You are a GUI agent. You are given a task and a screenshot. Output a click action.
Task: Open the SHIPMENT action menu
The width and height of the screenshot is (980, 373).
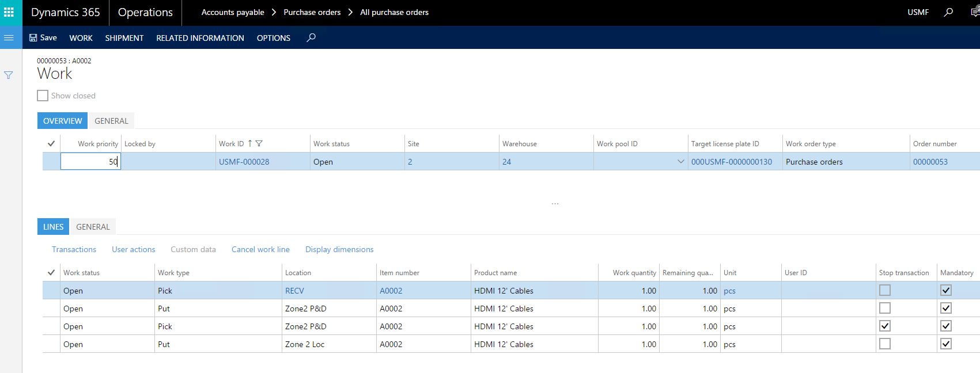coord(124,38)
